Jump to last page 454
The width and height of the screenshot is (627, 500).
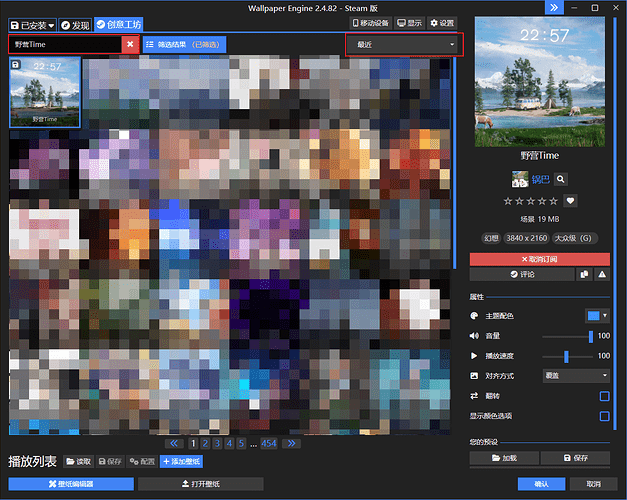click(269, 443)
